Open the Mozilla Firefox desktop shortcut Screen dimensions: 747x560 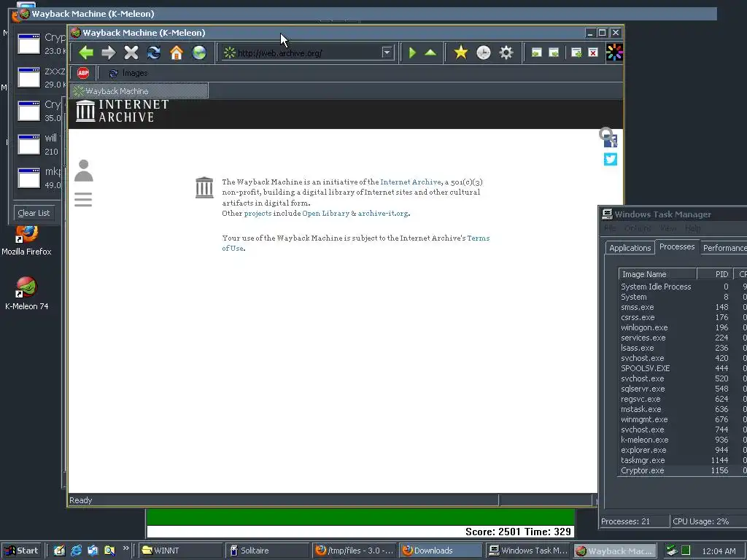pyautogui.click(x=26, y=241)
